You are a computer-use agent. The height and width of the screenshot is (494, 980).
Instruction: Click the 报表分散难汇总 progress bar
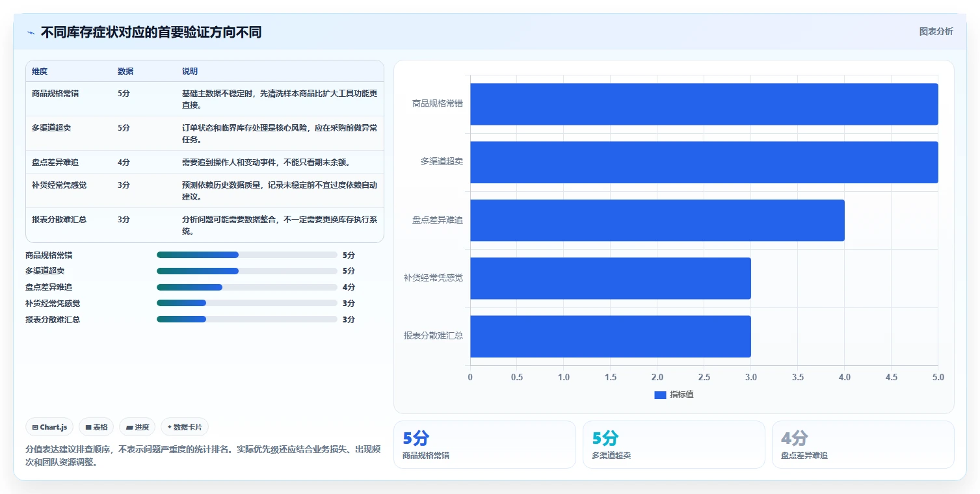tap(247, 319)
